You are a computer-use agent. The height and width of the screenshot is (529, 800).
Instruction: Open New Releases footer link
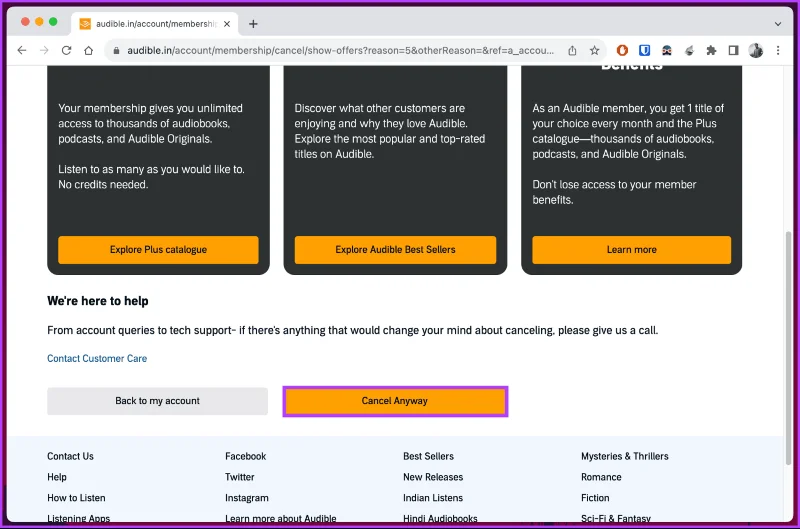click(433, 477)
